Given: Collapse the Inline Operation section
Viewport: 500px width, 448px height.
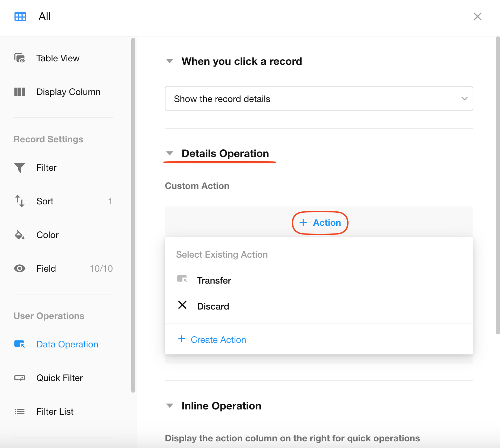Looking at the screenshot, I should [x=170, y=406].
